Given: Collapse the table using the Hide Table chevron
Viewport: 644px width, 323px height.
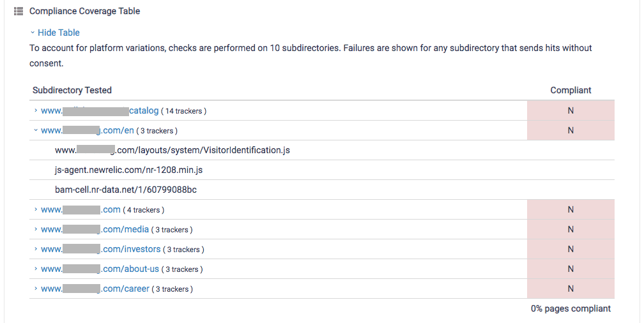Looking at the screenshot, I should tap(33, 33).
